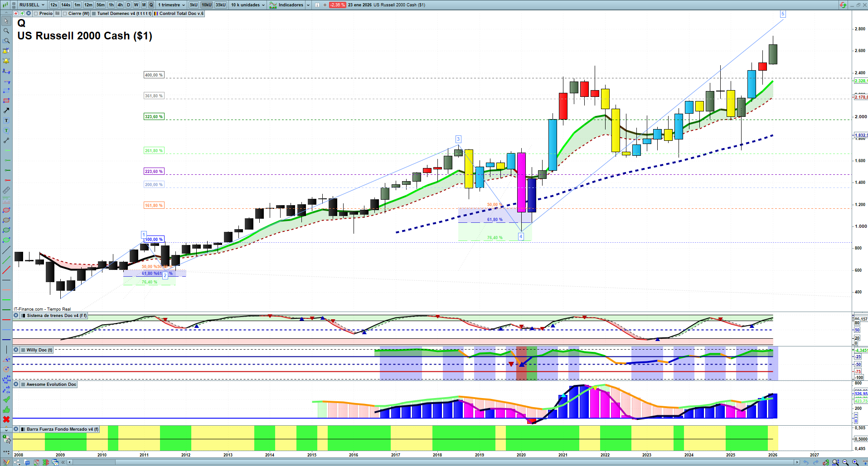This screenshot has height=466, width=868.
Task: Select the W weekly timeframe button
Action: point(136,5)
